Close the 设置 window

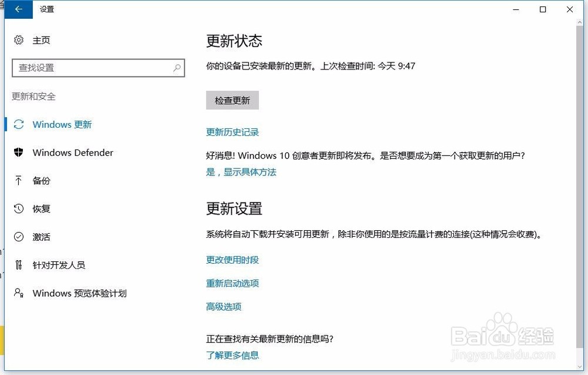(x=570, y=9)
